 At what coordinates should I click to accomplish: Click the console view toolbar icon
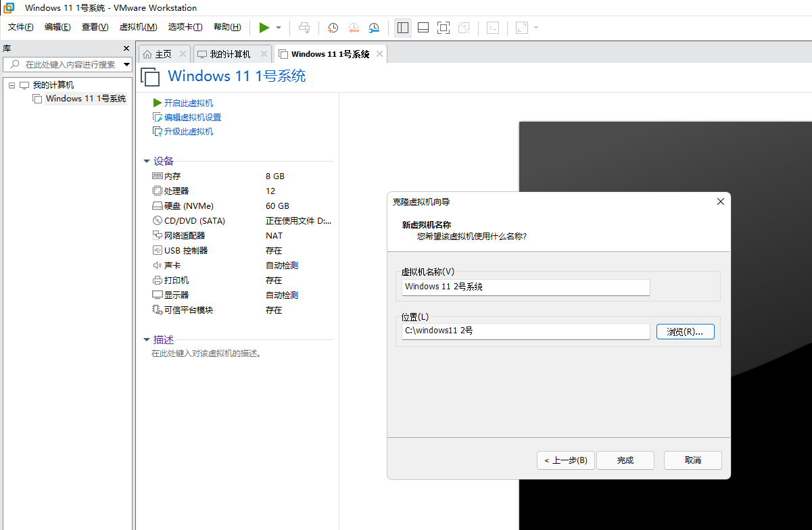494,28
